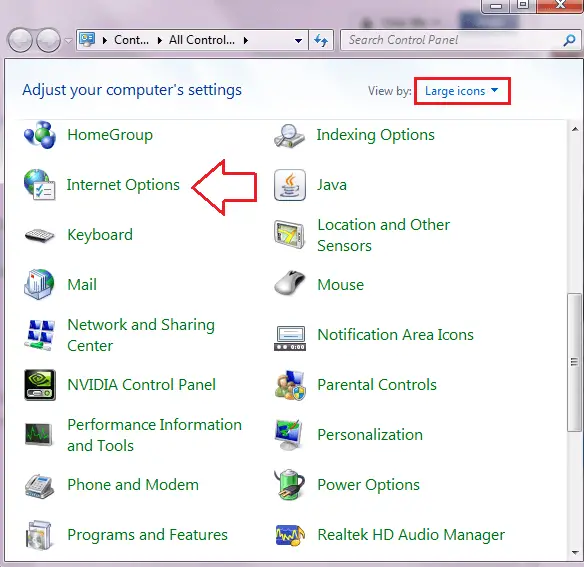
Task: Click the Parental Controls icon
Action: click(x=290, y=385)
